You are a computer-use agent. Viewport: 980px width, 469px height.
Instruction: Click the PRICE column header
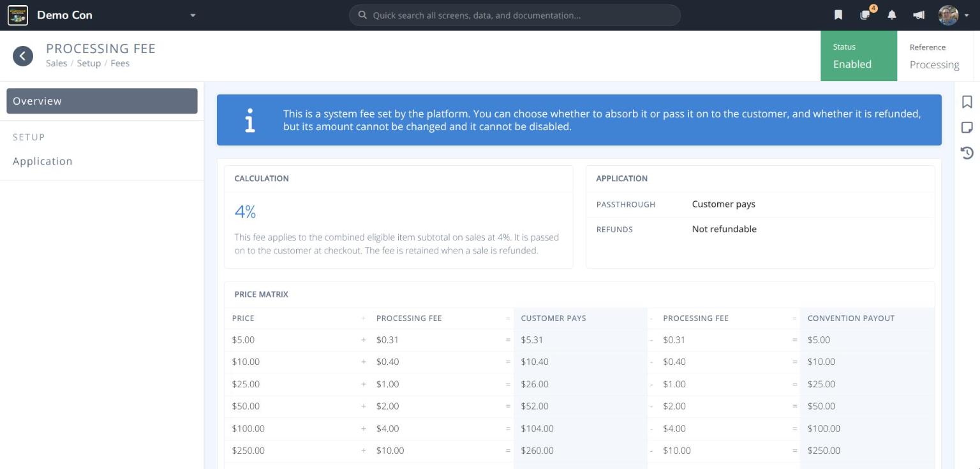pyautogui.click(x=243, y=318)
